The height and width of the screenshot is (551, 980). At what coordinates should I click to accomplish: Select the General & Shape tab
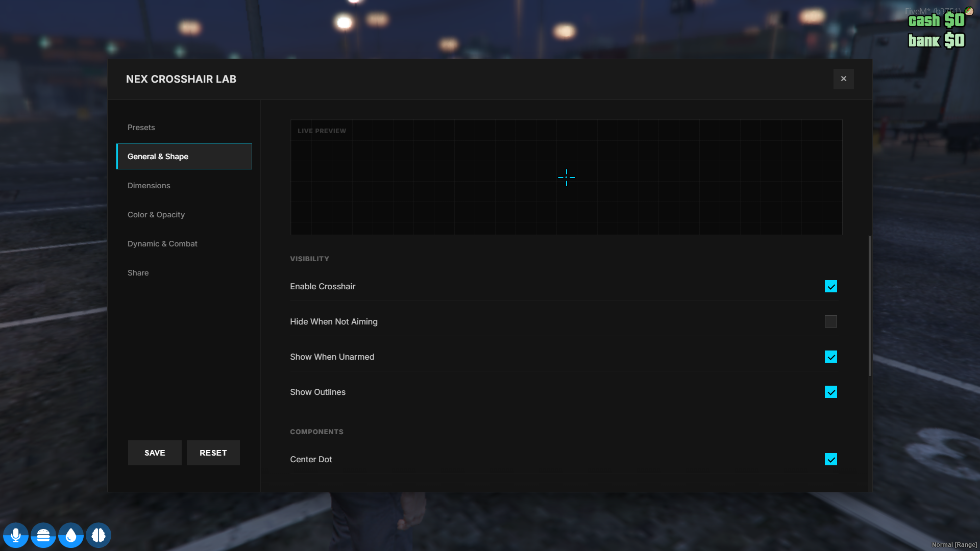[184, 156]
